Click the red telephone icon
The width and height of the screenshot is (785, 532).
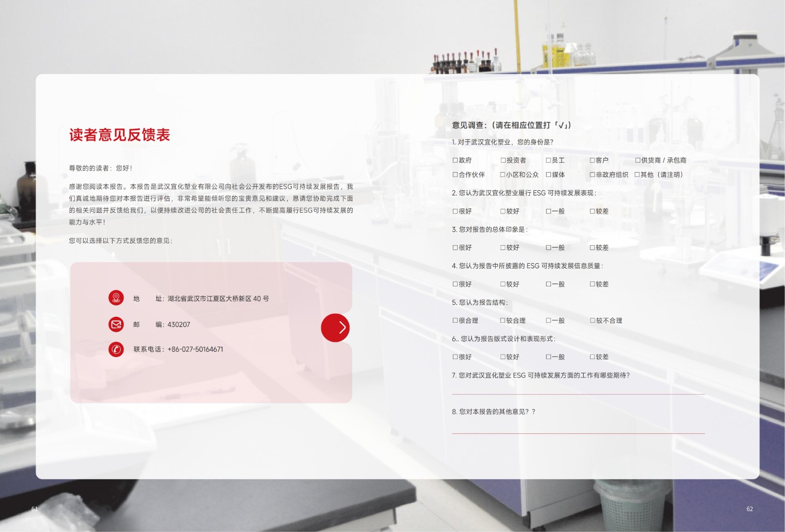click(x=116, y=349)
